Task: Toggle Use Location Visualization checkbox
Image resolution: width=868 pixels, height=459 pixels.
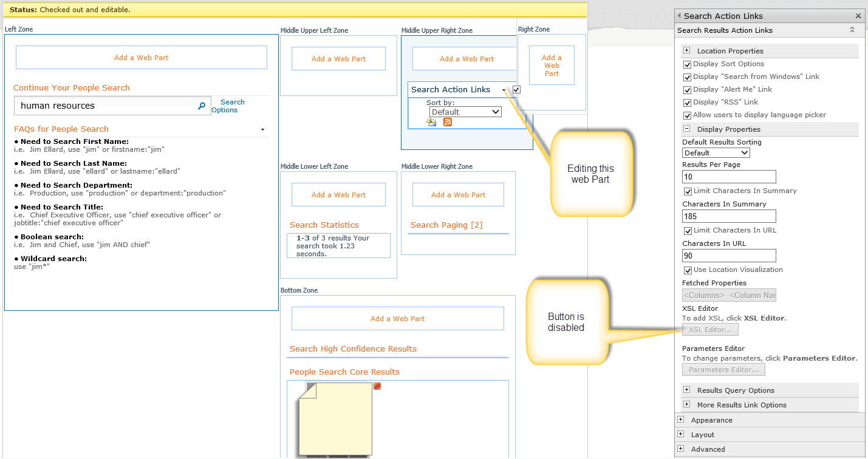Action: pyautogui.click(x=688, y=270)
